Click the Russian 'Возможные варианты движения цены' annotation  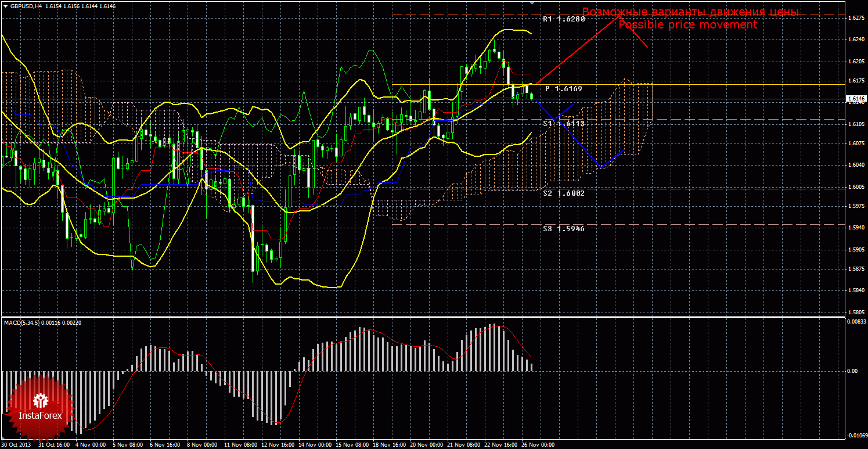point(690,12)
